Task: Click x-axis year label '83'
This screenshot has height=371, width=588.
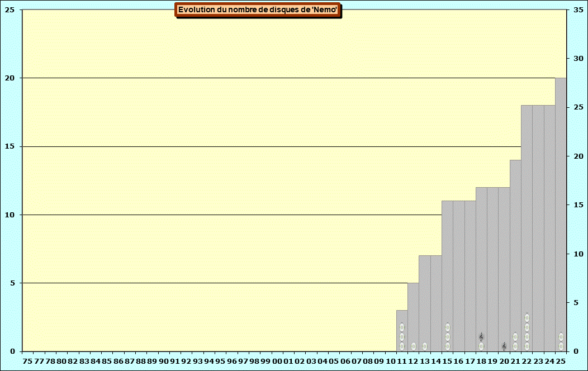Action: coord(84,362)
